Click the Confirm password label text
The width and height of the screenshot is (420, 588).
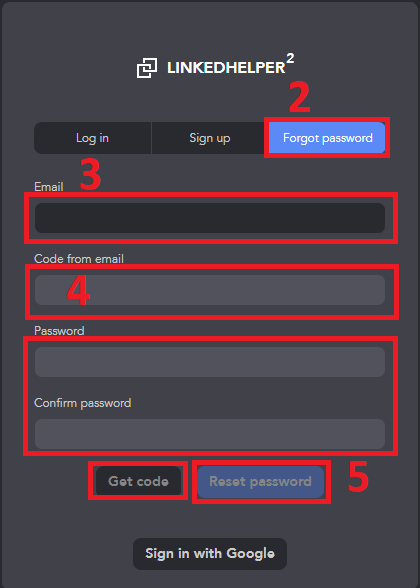pos(82,403)
